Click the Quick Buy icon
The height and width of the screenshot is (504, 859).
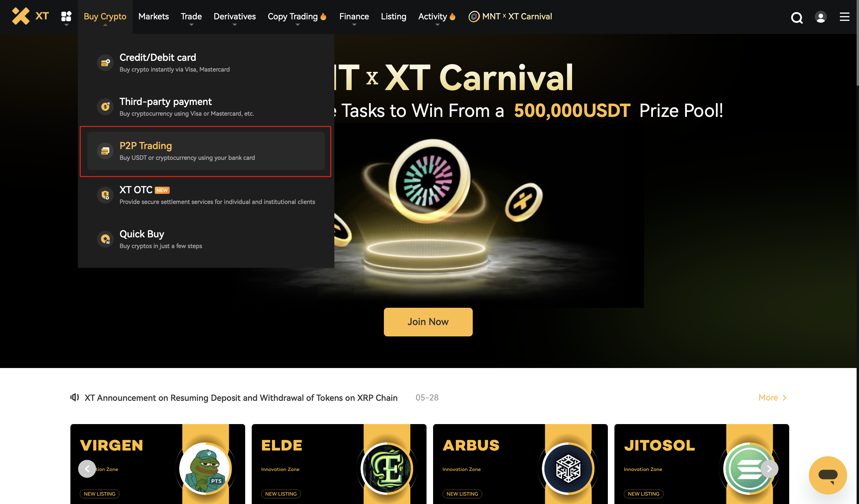point(105,239)
